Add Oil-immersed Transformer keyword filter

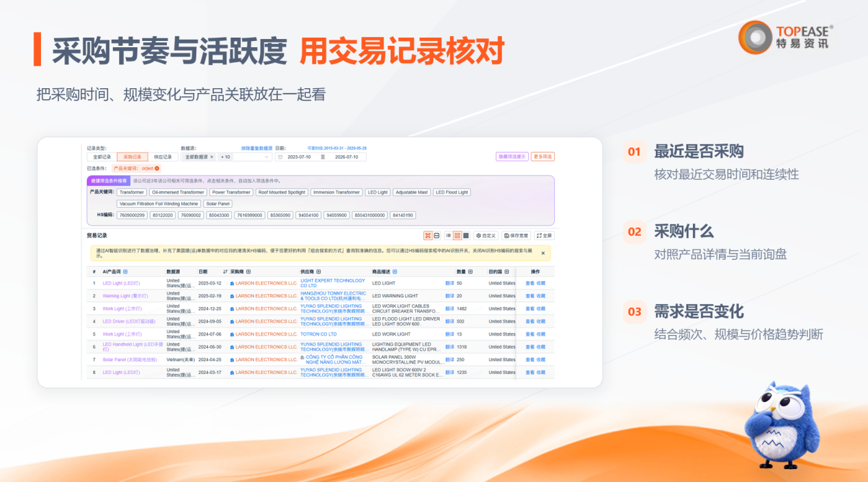click(x=178, y=192)
